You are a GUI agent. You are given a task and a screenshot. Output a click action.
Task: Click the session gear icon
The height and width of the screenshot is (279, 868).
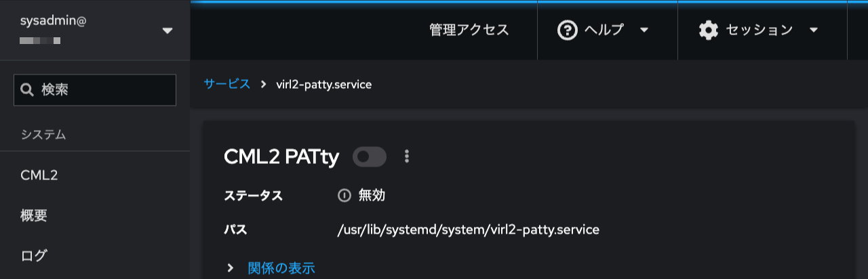coord(709,30)
